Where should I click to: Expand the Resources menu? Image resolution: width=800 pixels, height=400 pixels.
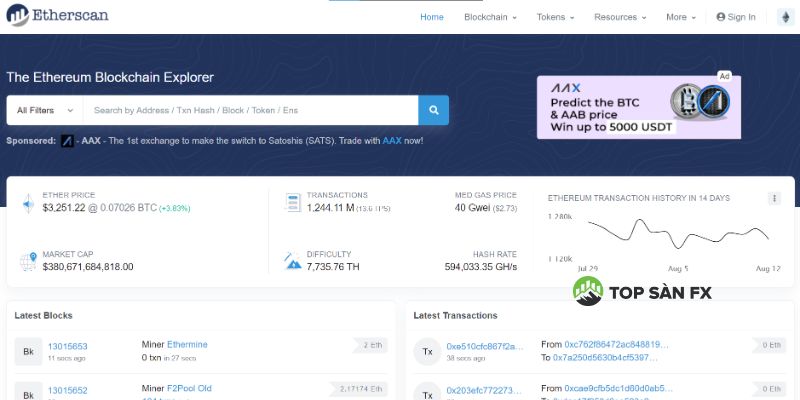(x=620, y=17)
